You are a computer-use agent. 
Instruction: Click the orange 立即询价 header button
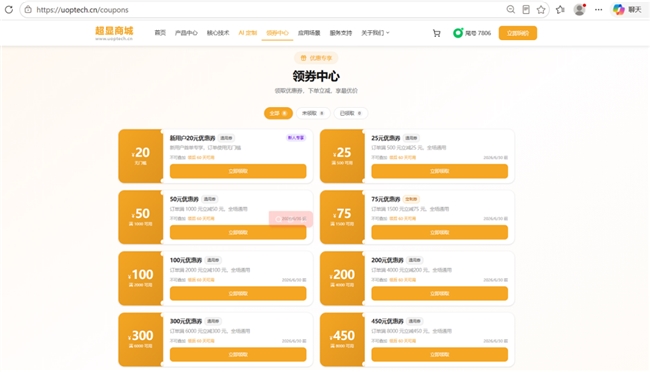[517, 33]
